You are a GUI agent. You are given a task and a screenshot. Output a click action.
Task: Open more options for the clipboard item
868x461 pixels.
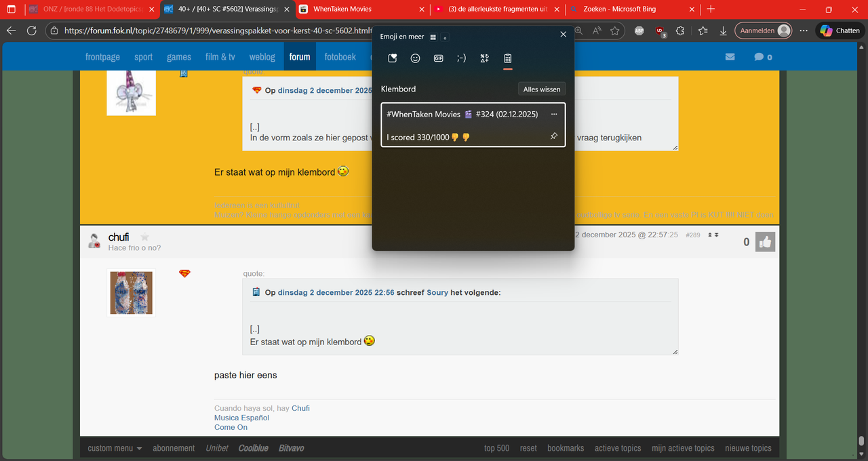click(554, 114)
